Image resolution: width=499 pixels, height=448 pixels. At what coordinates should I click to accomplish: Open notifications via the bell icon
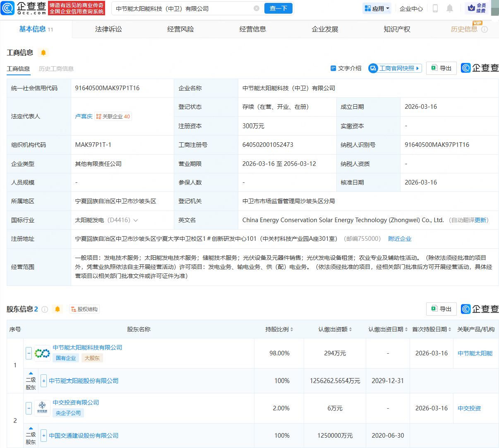449,8
